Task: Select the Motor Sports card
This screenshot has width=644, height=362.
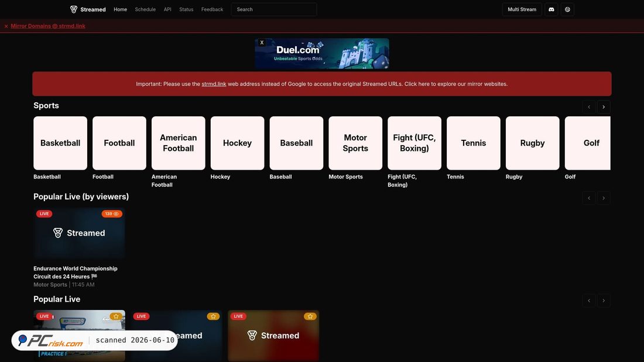Action: (355, 143)
